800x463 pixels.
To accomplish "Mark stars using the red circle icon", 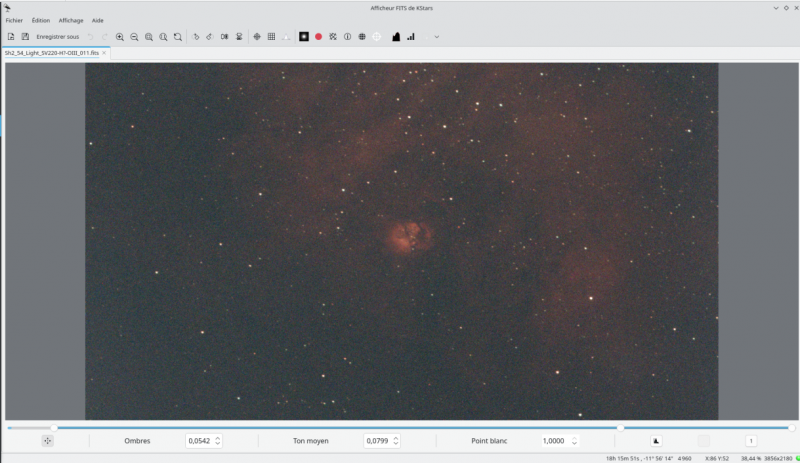I will [318, 37].
